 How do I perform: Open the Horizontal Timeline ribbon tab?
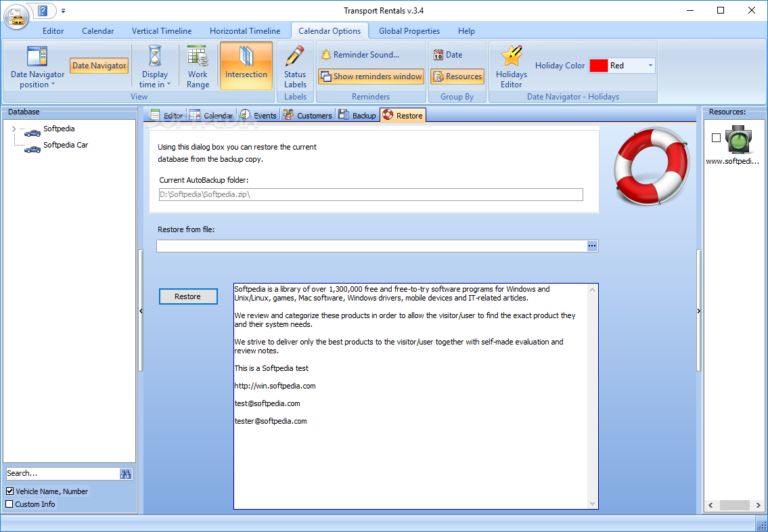245,31
